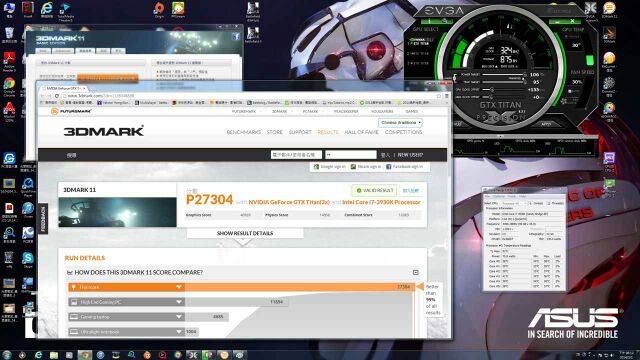Click SHOW RESULT DETAILS button
Screen dimensions: 640x360
pyautogui.click(x=245, y=233)
